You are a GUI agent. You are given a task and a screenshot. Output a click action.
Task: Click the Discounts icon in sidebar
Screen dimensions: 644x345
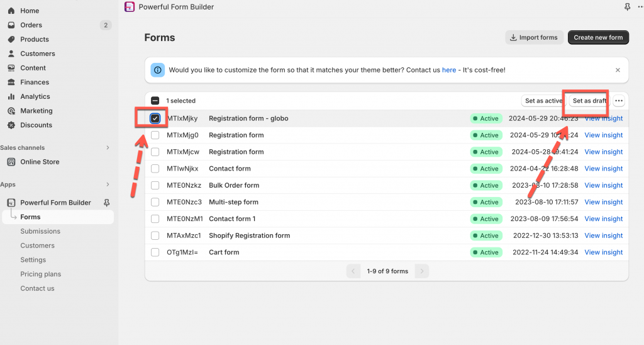(x=11, y=125)
